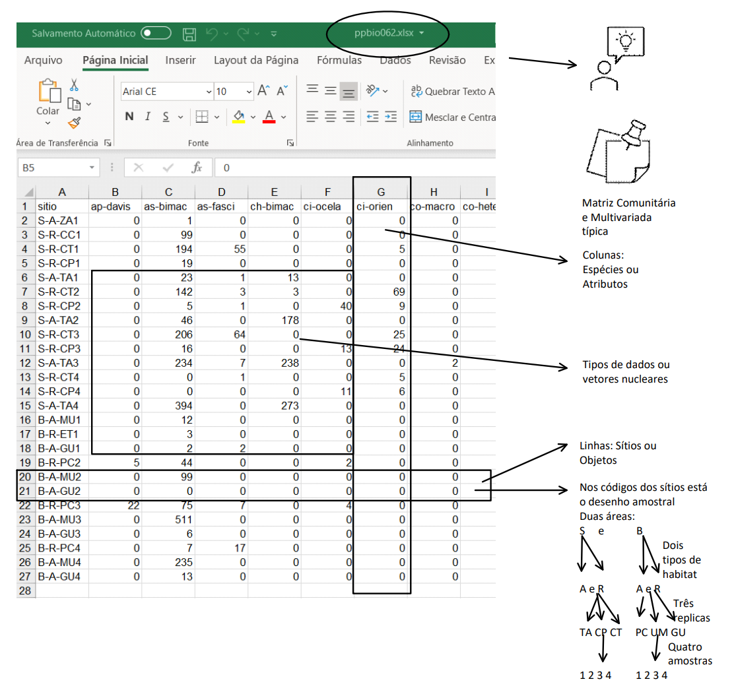Apply the yellow fill color
The width and height of the screenshot is (734, 700).
[239, 117]
